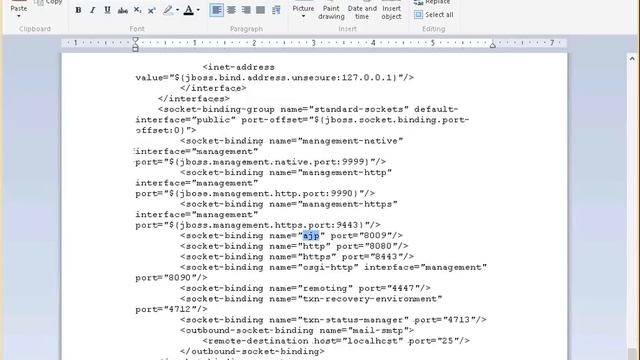Click text name="management-native"
The width and height of the screenshot is (640, 360).
point(336,141)
